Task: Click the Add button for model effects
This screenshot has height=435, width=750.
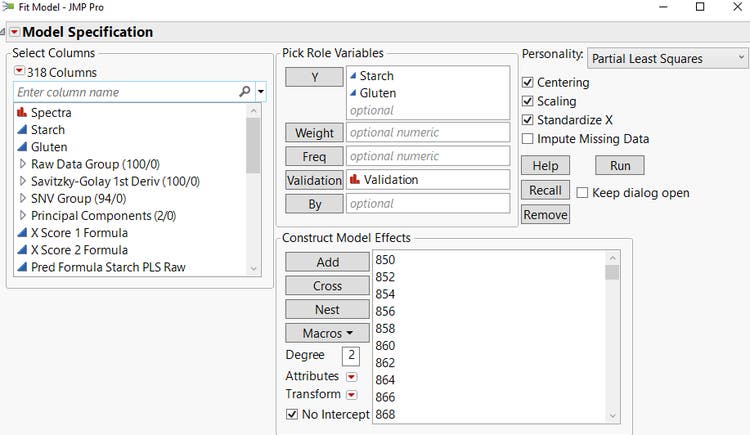Action: pyautogui.click(x=327, y=262)
